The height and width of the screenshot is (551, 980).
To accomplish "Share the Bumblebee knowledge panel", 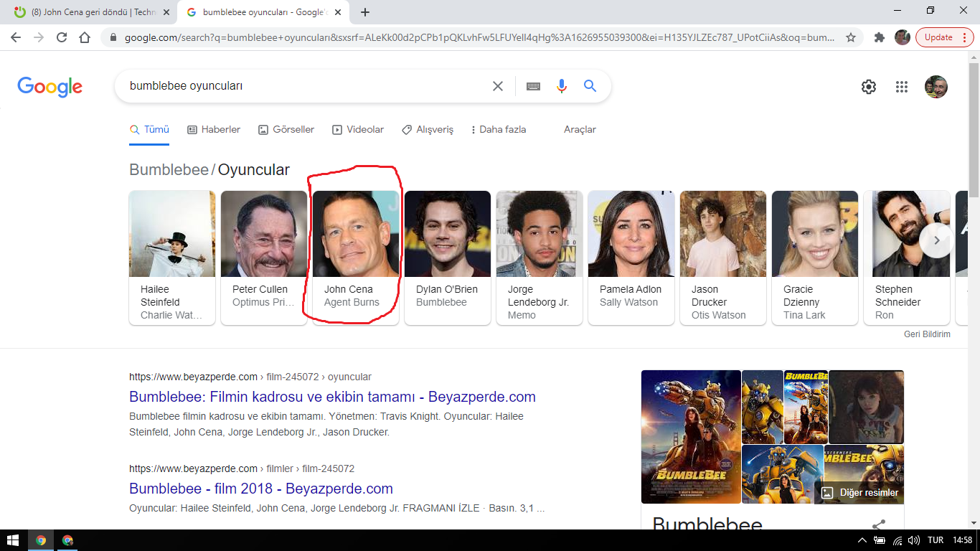I will pyautogui.click(x=879, y=525).
